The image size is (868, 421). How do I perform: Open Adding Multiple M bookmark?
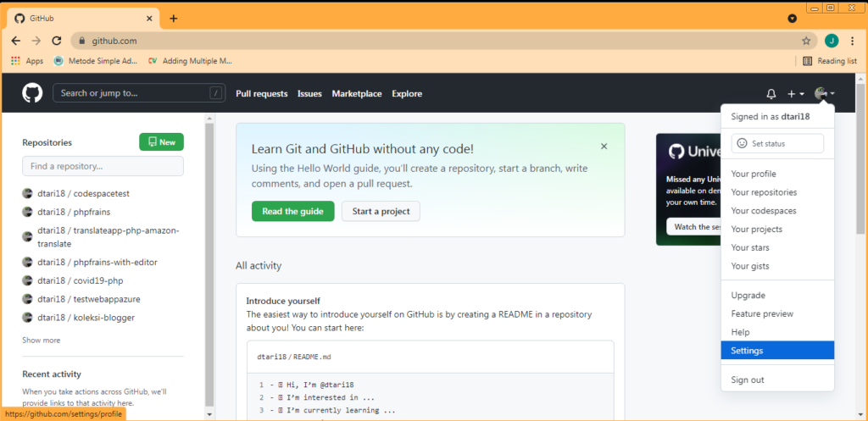(x=190, y=61)
